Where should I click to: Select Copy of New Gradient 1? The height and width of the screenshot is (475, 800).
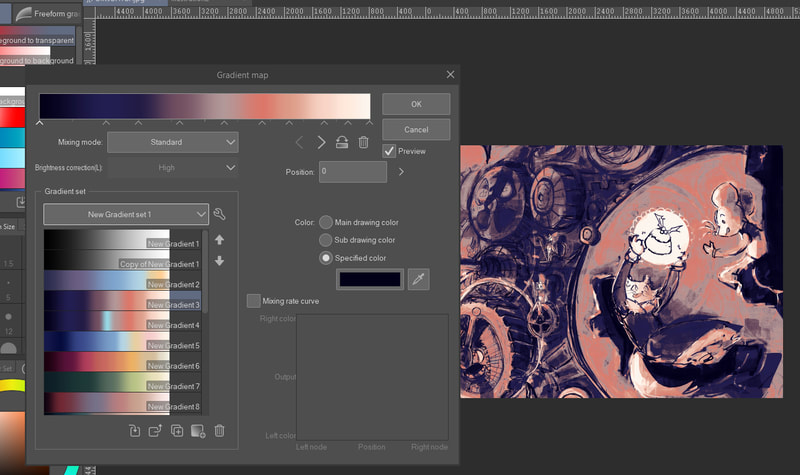[122, 260]
